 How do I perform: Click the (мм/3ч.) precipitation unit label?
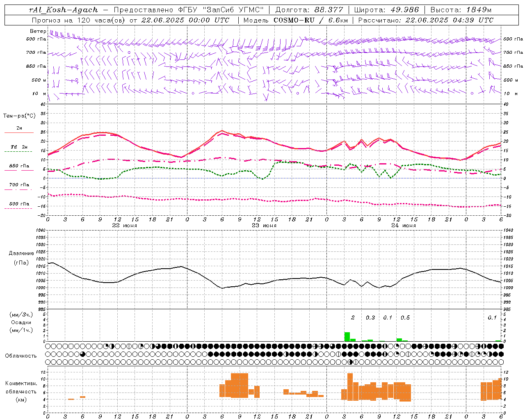point(21,315)
